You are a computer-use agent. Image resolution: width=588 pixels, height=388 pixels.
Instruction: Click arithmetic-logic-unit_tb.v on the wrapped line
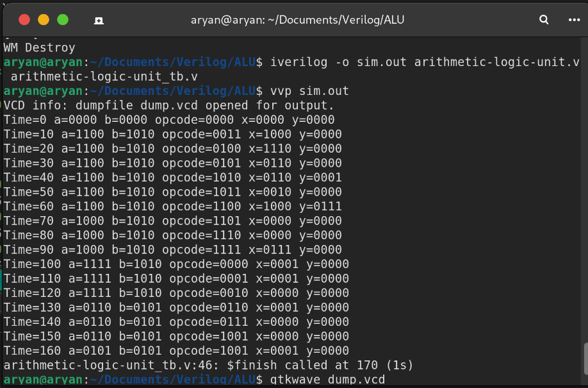[104, 76]
